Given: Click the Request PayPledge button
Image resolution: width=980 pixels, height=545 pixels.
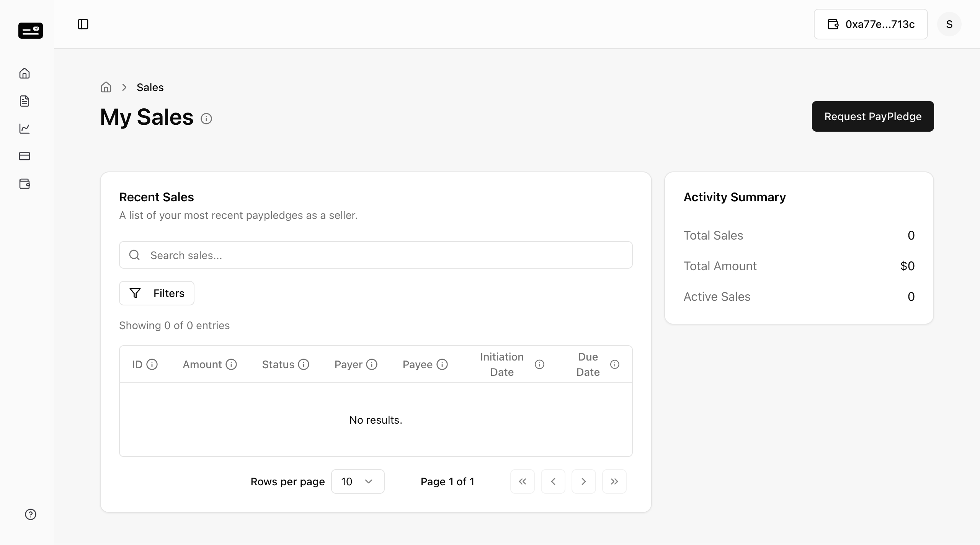Looking at the screenshot, I should click(x=873, y=116).
